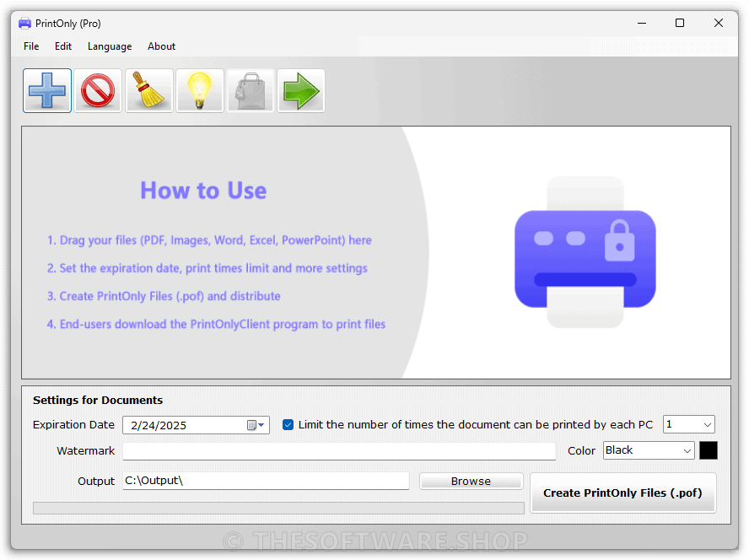The width and height of the screenshot is (749, 560).
Task: Click the green arrow toolbar icon
Action: point(301,90)
